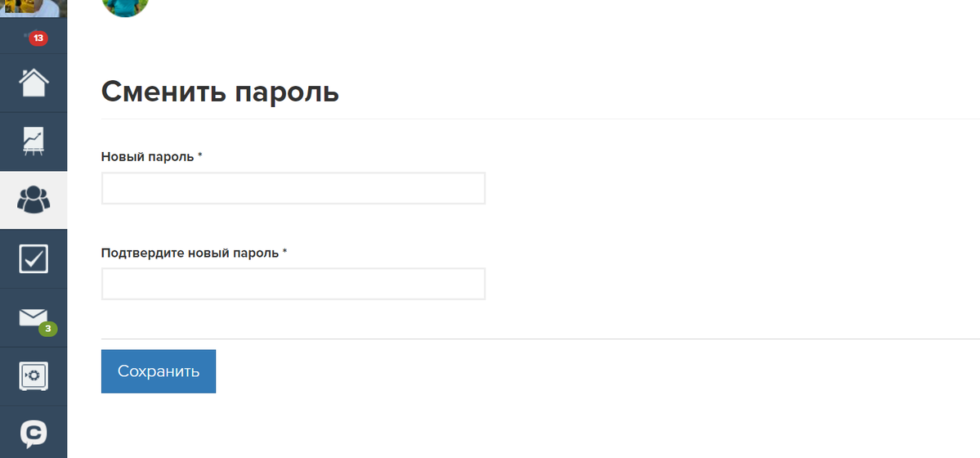Click the red 13 notifications badge

38,38
